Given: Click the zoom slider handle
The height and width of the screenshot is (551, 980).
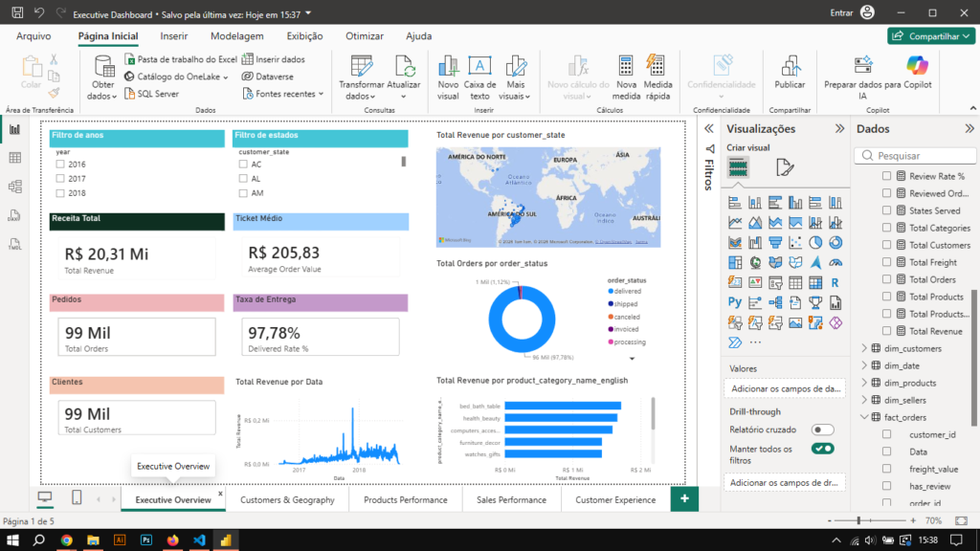Looking at the screenshot, I should [x=858, y=519].
